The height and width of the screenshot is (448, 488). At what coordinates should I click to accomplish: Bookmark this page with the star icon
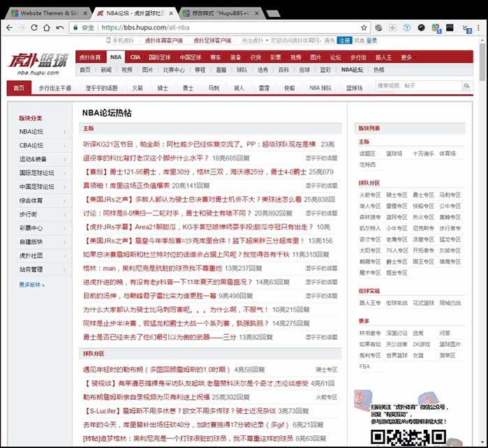coord(364,28)
